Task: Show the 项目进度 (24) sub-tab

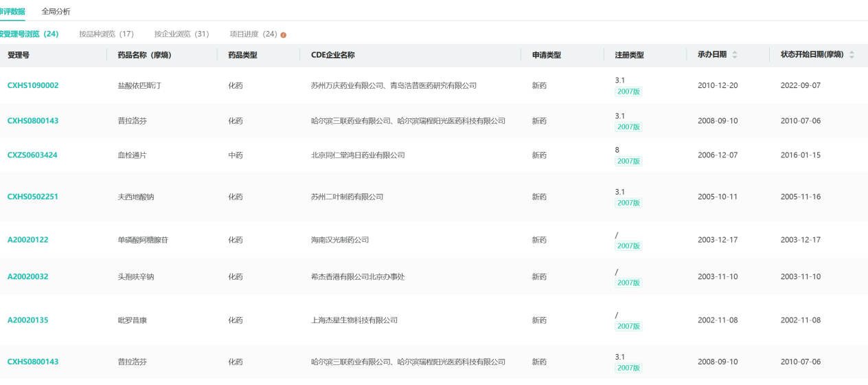Action: click(x=253, y=34)
